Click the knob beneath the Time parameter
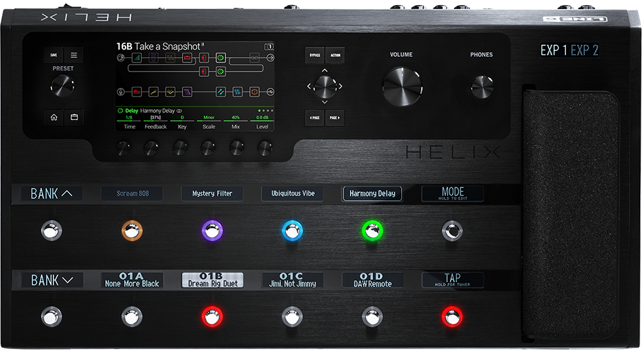 123,148
